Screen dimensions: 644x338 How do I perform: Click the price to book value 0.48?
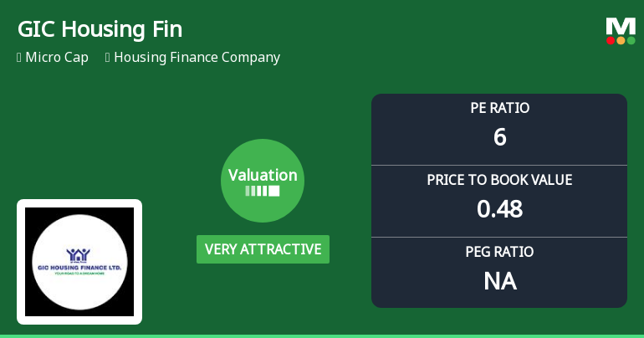coord(499,209)
